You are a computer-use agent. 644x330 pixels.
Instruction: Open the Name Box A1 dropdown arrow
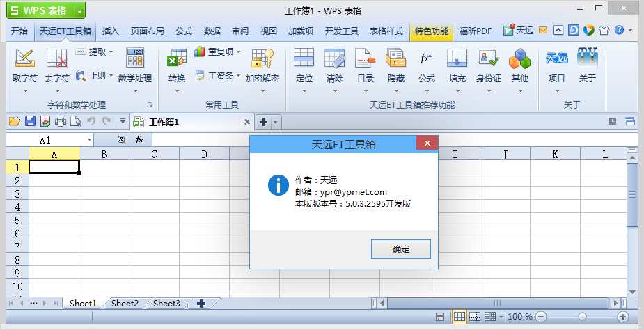coord(90,140)
